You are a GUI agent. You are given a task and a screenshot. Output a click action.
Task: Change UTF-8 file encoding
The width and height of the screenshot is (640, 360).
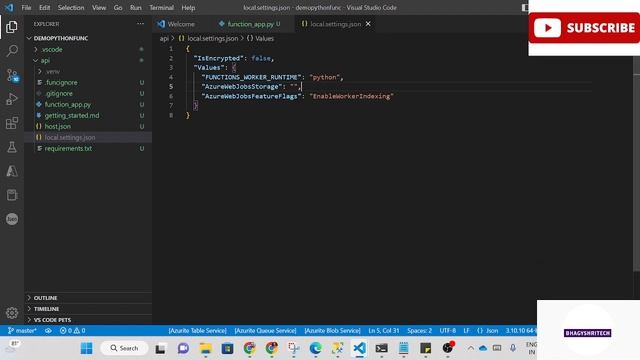coord(448,331)
